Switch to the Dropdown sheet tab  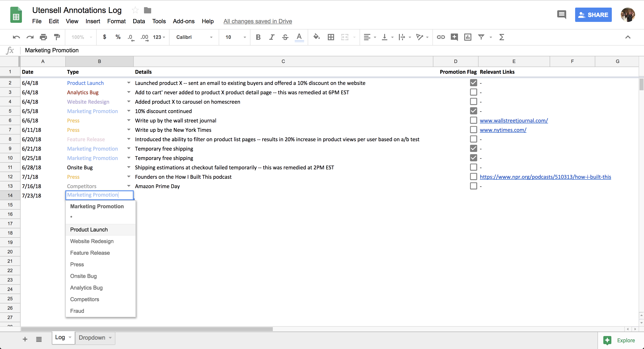pos(92,338)
